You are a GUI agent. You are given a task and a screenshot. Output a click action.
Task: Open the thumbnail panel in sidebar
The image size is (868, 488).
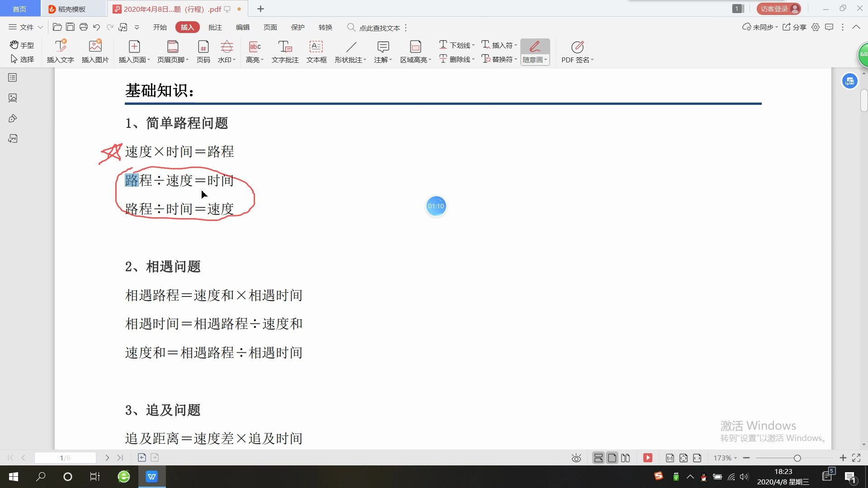[x=13, y=98]
